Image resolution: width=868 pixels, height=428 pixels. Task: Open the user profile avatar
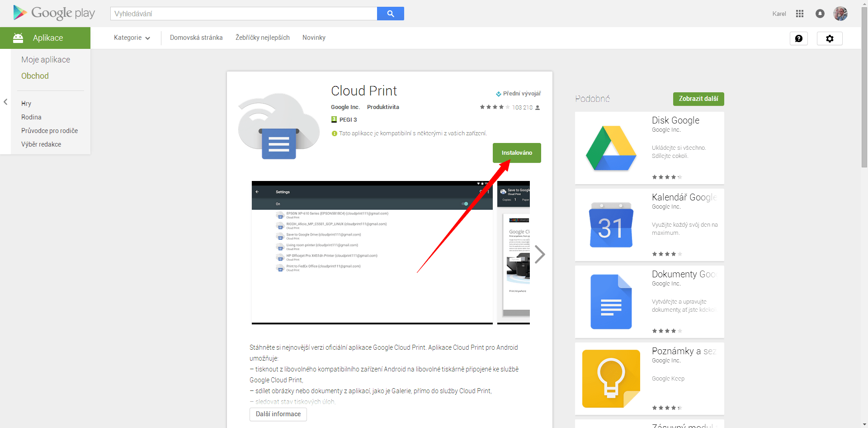pyautogui.click(x=840, y=14)
